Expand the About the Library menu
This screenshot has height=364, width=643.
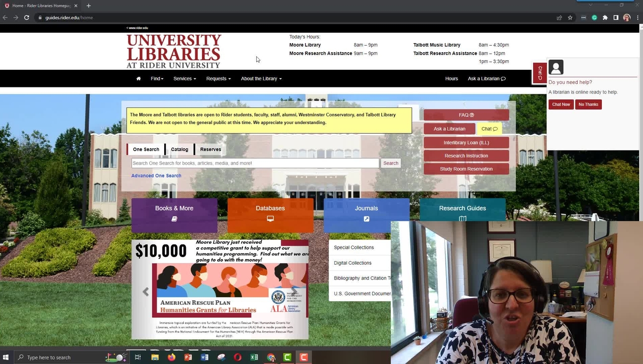tap(261, 79)
